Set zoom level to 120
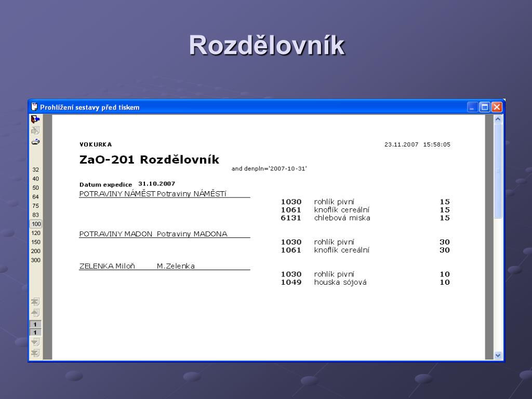Viewport: 532px width, 399px height. click(x=36, y=233)
